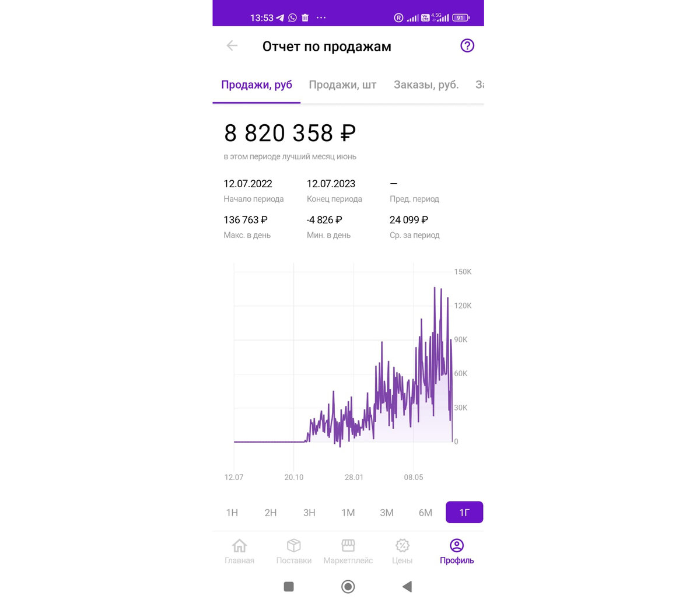Select the 1Н period button

click(x=232, y=513)
